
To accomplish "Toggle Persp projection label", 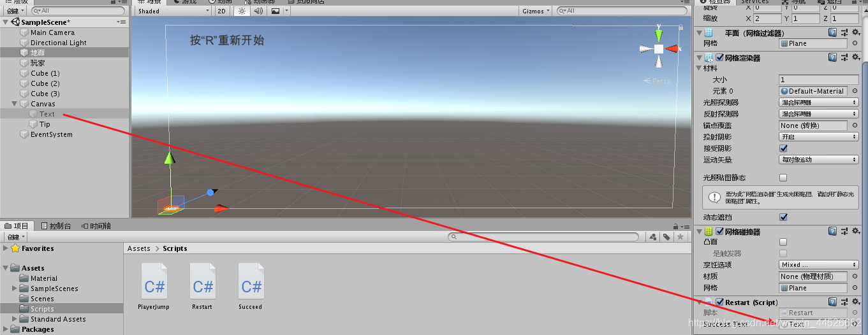I will pos(658,81).
